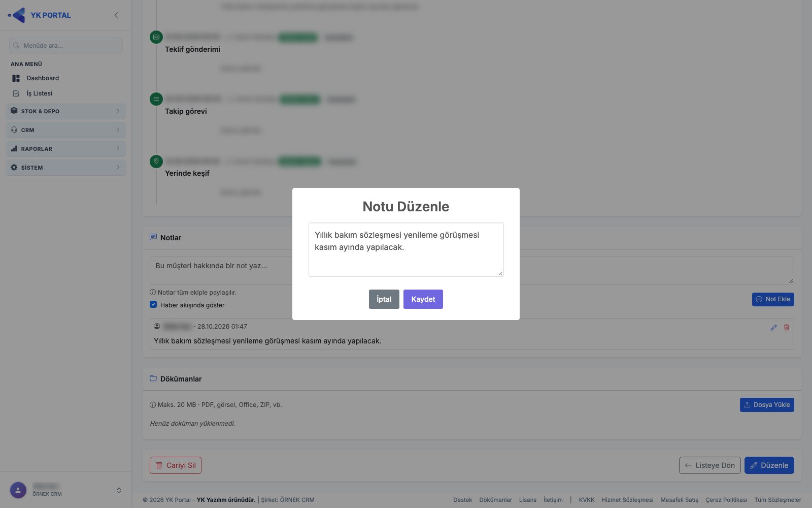Expand the SİSTEM menu section
Image resolution: width=812 pixels, height=508 pixels.
pyautogui.click(x=66, y=168)
